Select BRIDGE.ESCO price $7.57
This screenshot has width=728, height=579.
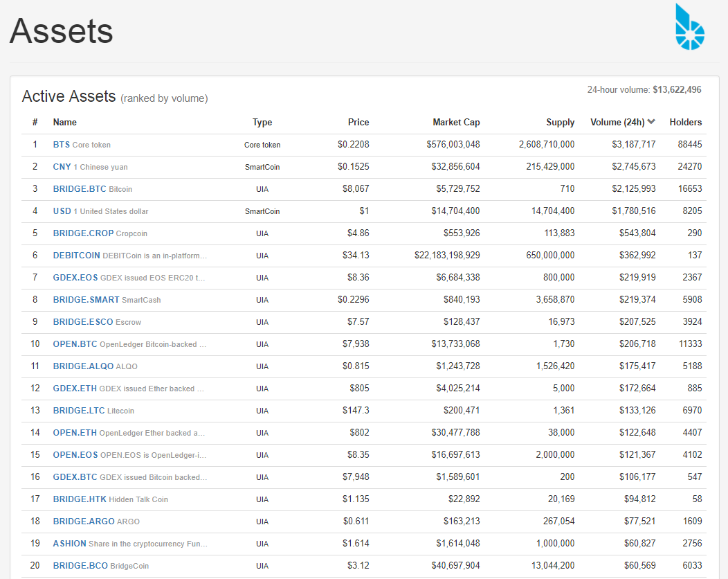click(x=358, y=321)
